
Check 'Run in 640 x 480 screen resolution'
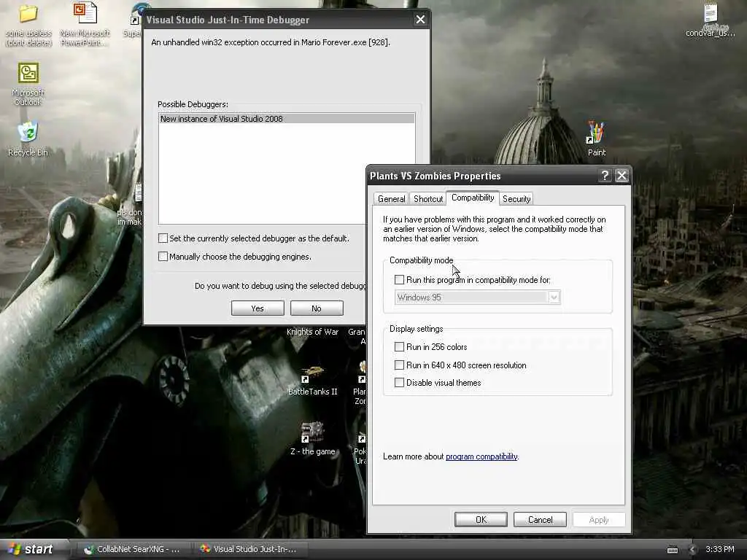(x=399, y=365)
